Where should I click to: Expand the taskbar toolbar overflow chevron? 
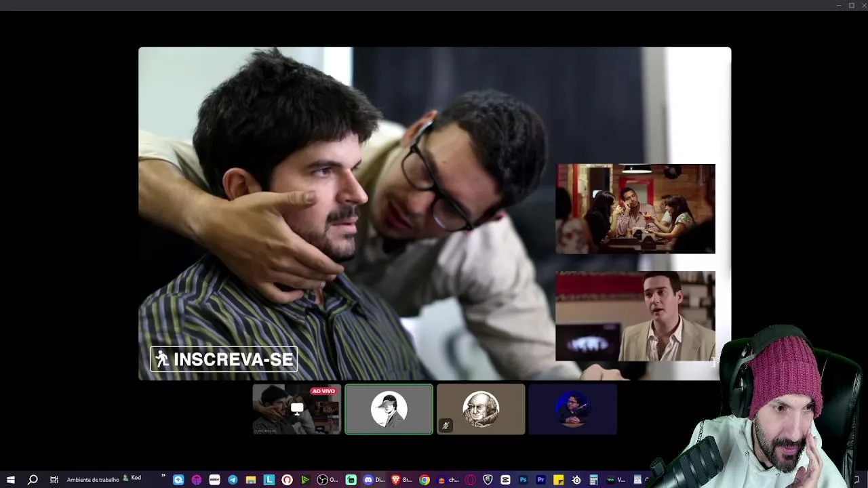pos(163,476)
